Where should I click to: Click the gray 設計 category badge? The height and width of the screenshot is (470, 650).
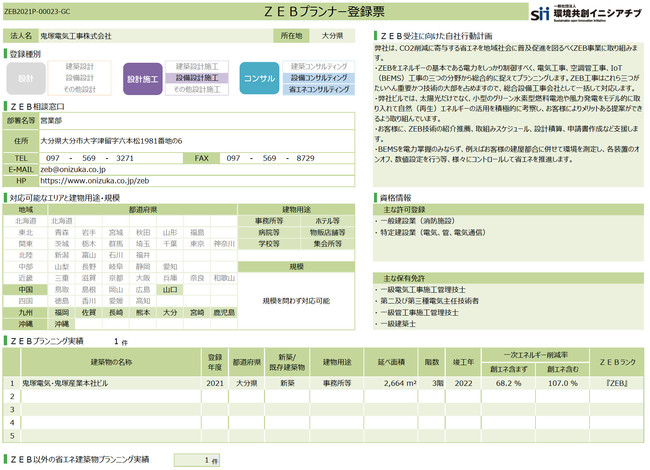coord(25,78)
